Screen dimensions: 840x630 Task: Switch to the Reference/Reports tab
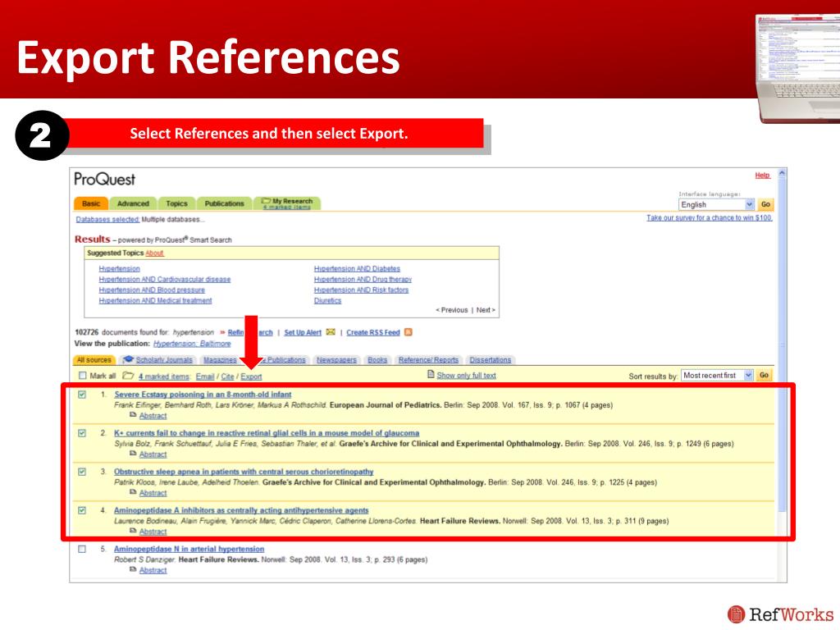click(x=428, y=360)
